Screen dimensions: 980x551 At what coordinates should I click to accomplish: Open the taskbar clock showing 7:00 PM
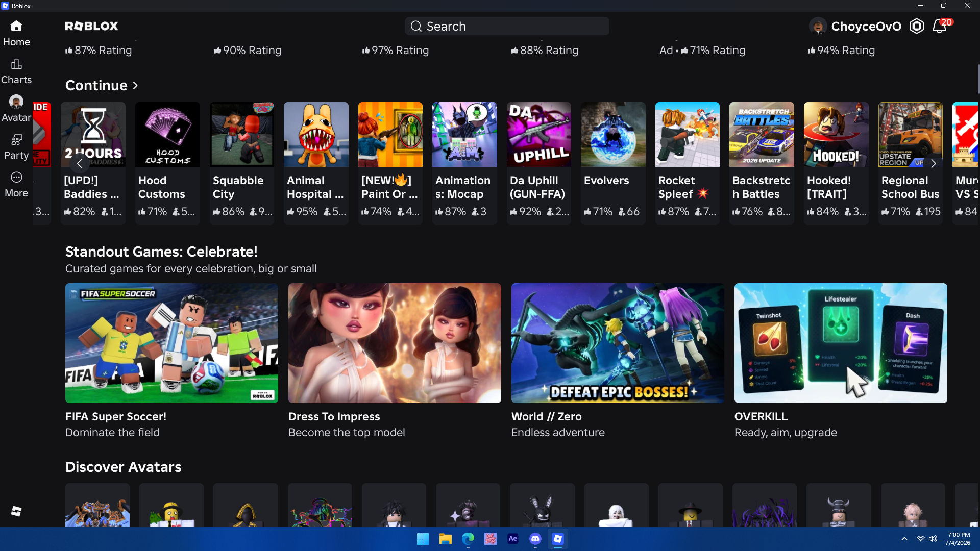[958, 539]
